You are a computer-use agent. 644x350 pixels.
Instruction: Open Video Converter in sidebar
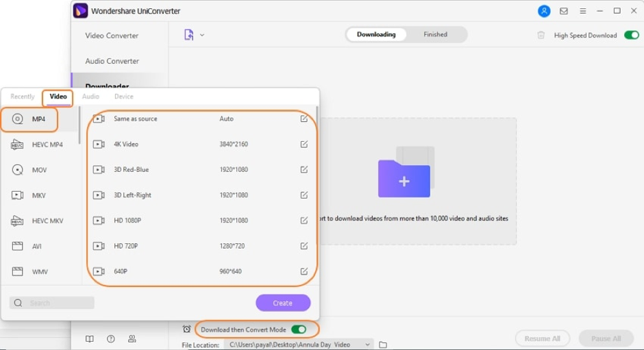(x=112, y=36)
